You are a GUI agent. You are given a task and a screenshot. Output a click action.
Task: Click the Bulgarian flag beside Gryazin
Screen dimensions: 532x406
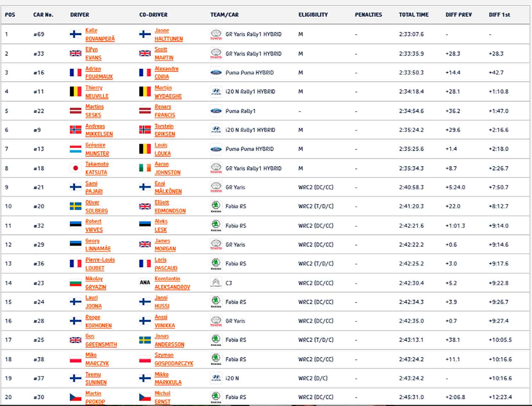coord(75,283)
